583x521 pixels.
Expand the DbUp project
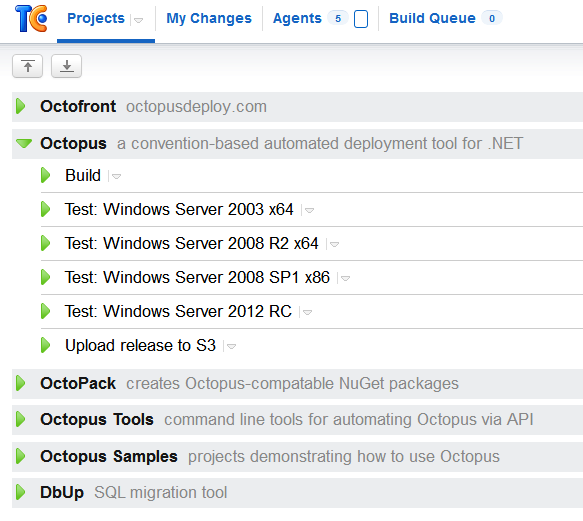[21, 492]
